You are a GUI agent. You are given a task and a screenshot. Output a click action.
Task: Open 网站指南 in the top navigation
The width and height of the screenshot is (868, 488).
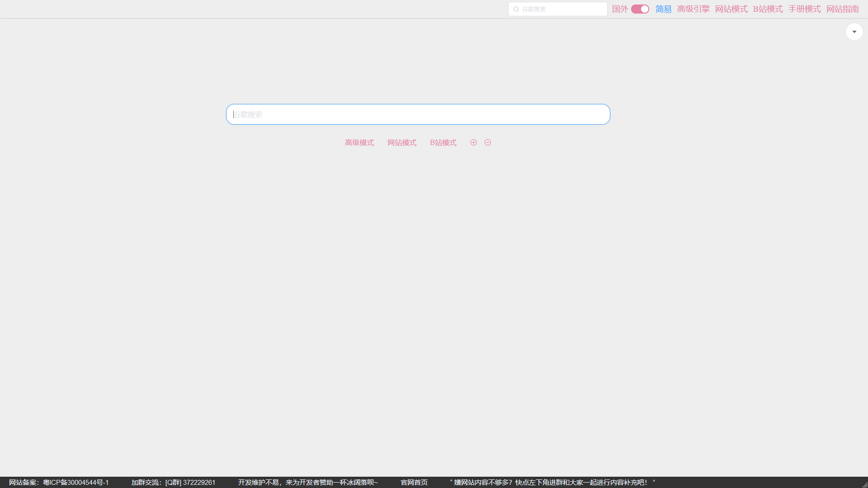point(842,9)
